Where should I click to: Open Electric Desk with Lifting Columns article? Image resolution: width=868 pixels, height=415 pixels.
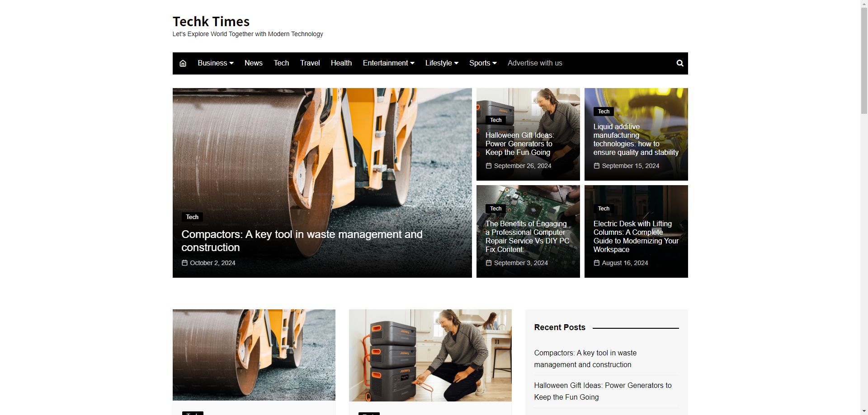click(x=636, y=237)
